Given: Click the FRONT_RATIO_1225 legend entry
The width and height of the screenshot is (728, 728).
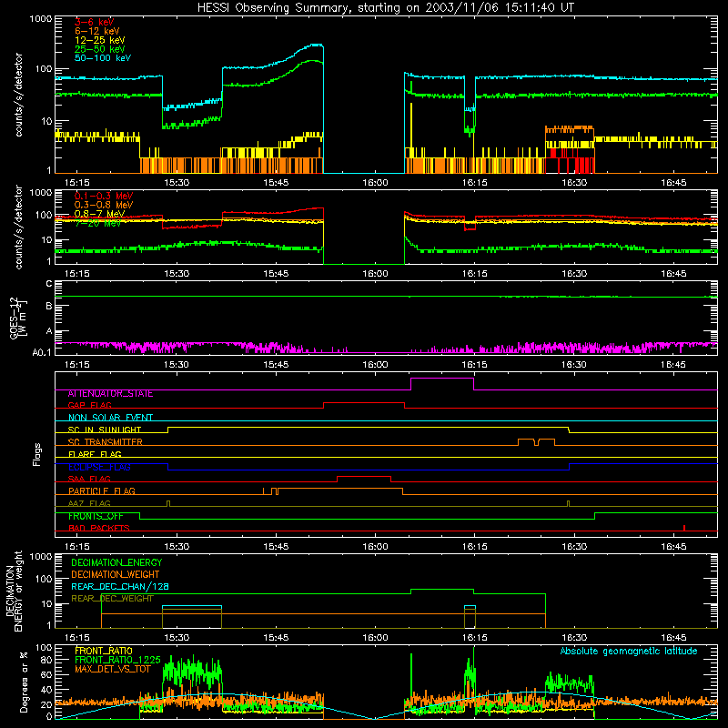Looking at the screenshot, I should coord(117,661).
